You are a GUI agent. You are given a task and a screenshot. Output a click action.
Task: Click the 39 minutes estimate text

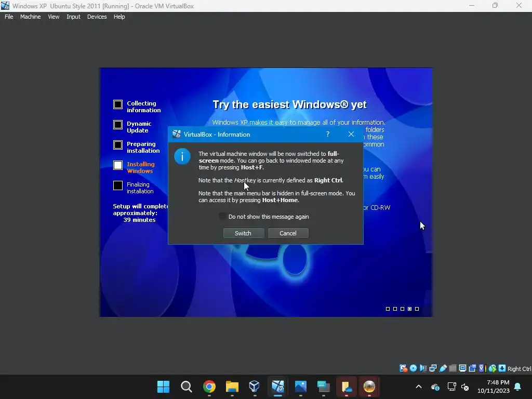(x=139, y=220)
